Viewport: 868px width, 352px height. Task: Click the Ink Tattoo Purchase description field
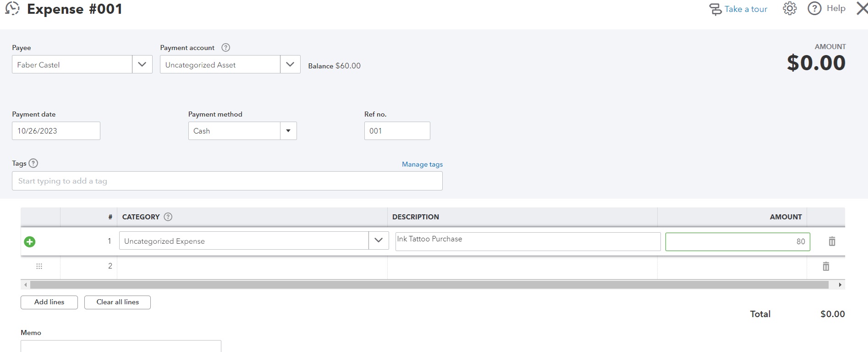pos(528,241)
